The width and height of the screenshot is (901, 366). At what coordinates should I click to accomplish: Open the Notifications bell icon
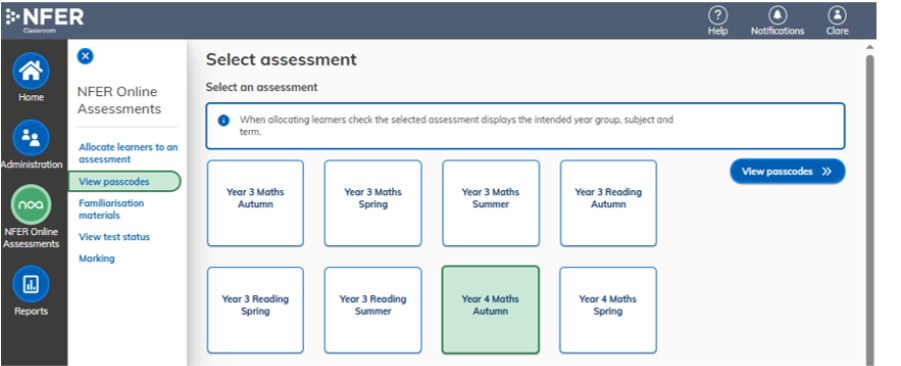(777, 15)
